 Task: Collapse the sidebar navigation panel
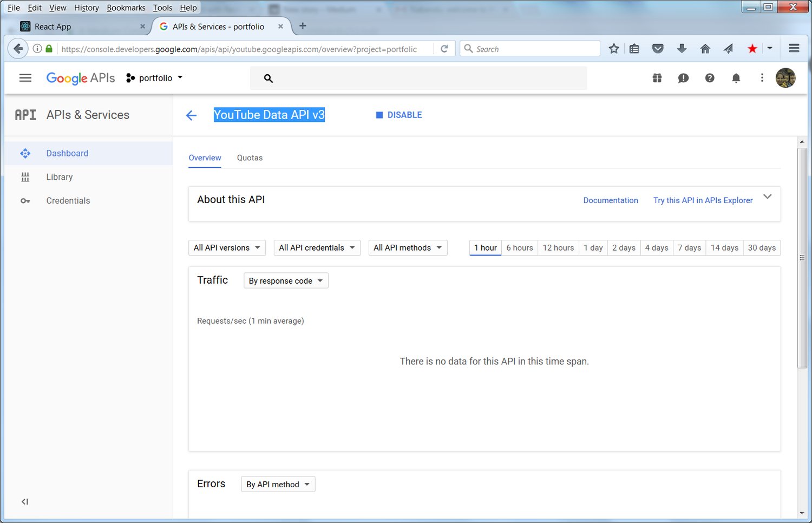point(25,501)
